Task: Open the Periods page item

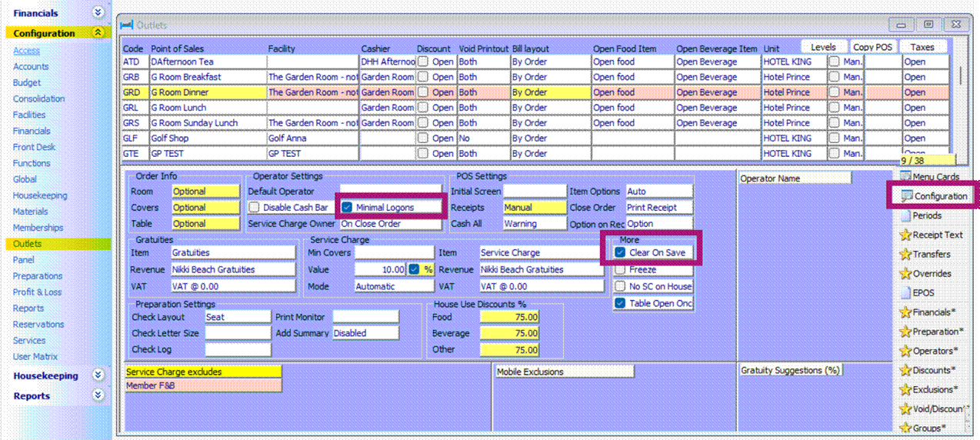Action: [921, 215]
